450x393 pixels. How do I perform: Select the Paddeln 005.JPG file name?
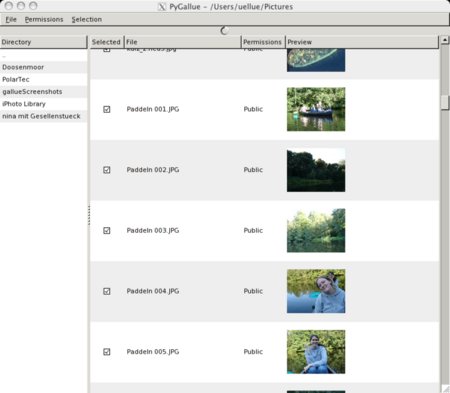coord(153,352)
